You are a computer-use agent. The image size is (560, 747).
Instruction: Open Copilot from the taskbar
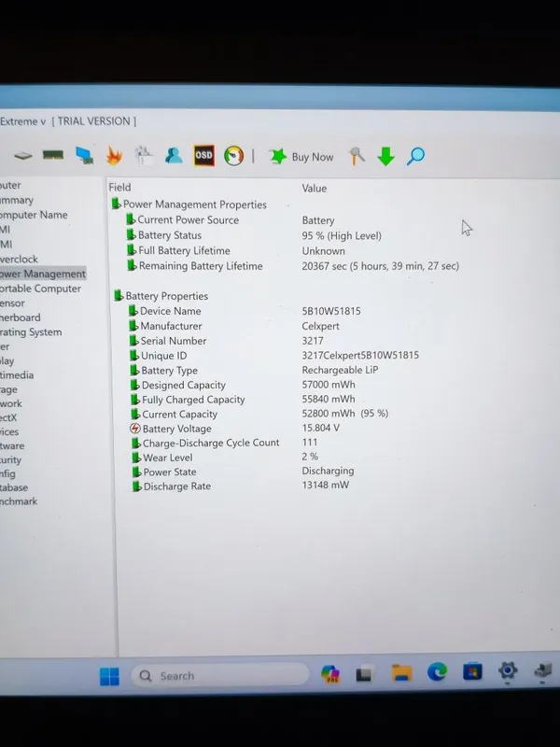330,674
